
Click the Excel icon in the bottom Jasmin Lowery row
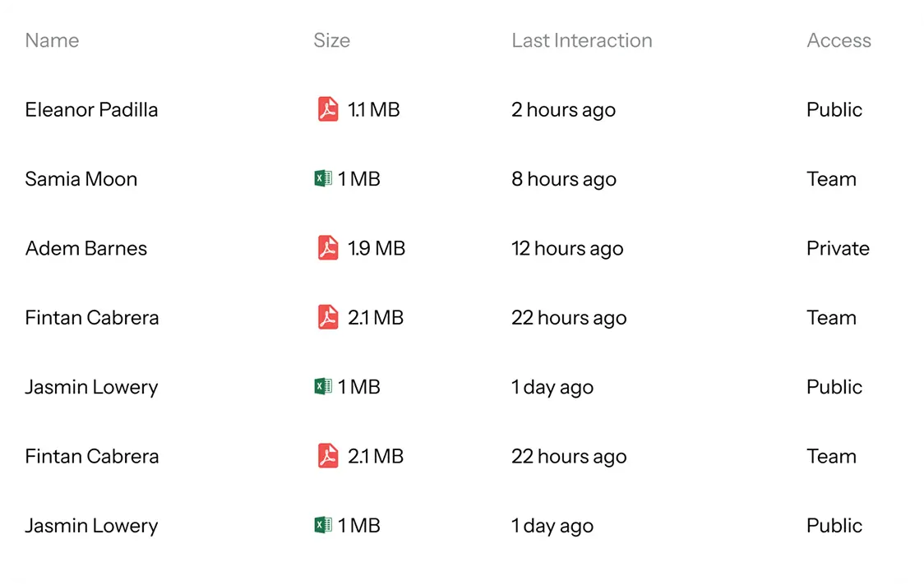coord(323,525)
